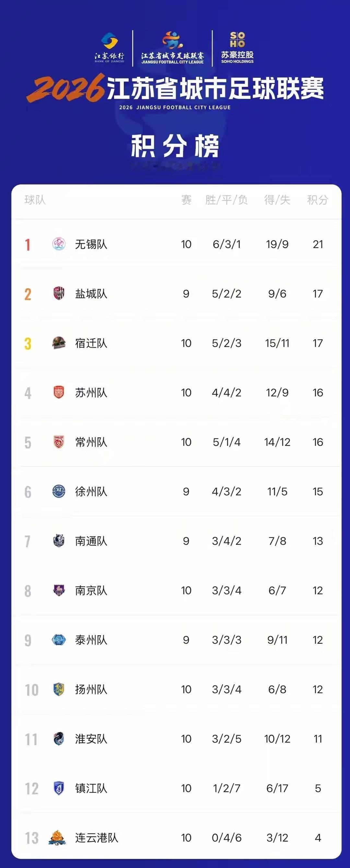Click the Wuxi team (无锡队) badge icon

[59, 244]
